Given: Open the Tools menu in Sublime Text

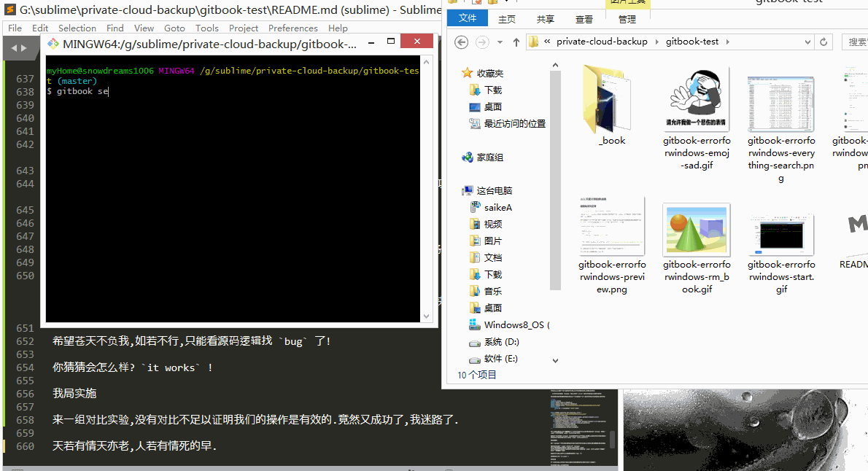Looking at the screenshot, I should (x=206, y=28).
